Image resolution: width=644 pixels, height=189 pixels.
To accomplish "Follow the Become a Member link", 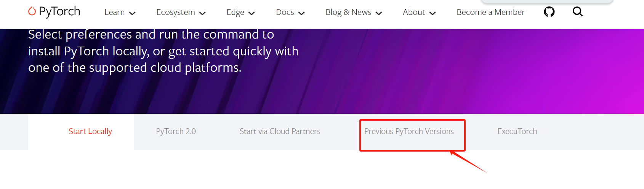I will pyautogui.click(x=490, y=12).
